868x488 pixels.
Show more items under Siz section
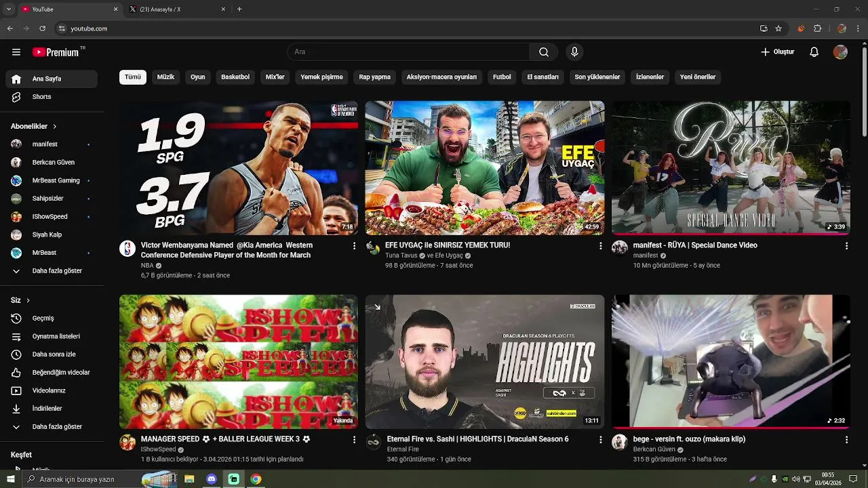pyautogui.click(x=52, y=427)
